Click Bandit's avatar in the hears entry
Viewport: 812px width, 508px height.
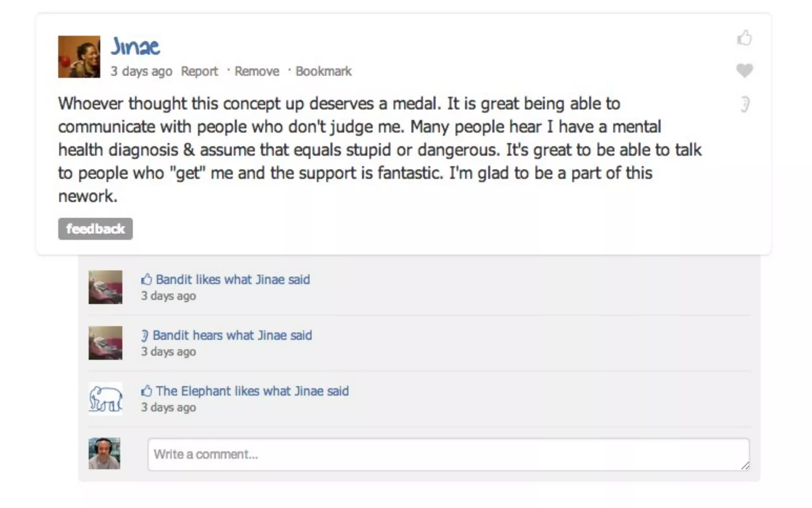[105, 343]
